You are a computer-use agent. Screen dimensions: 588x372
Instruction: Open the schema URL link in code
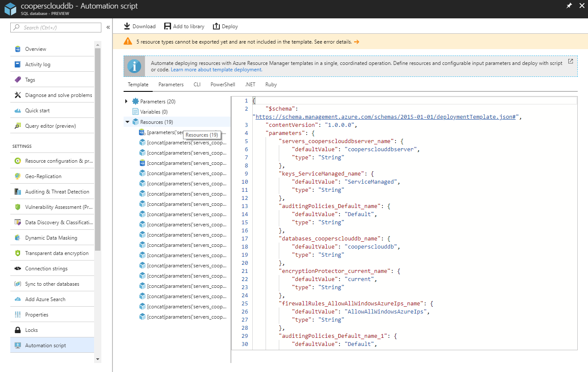click(386, 117)
